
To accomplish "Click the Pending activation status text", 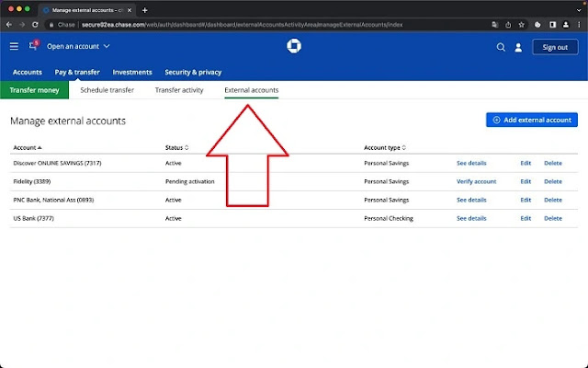I will 190,181.
